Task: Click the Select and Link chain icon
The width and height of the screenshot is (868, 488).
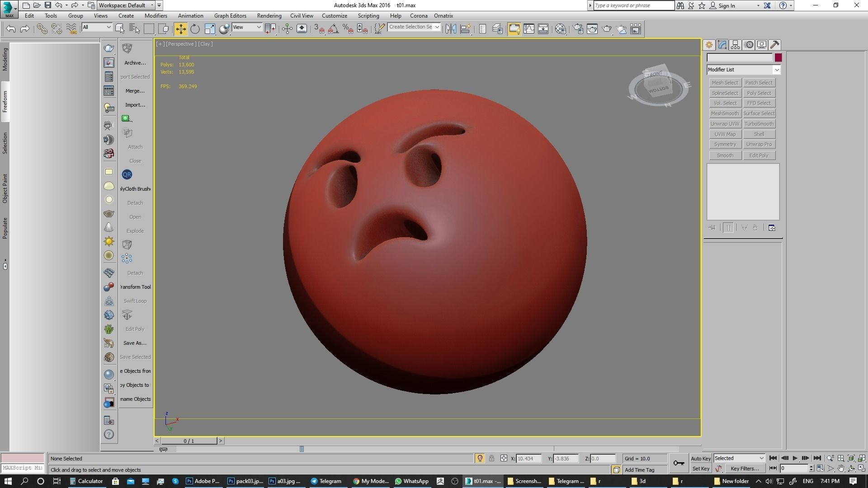Action: 42,29
